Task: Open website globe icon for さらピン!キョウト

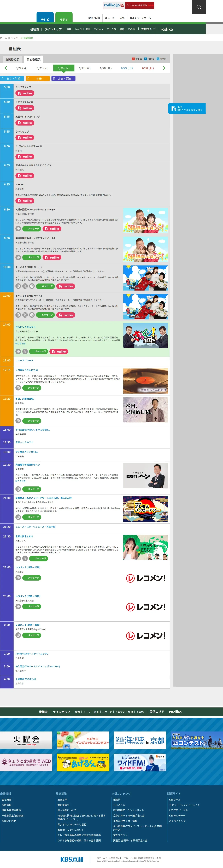Action: tap(18, 351)
